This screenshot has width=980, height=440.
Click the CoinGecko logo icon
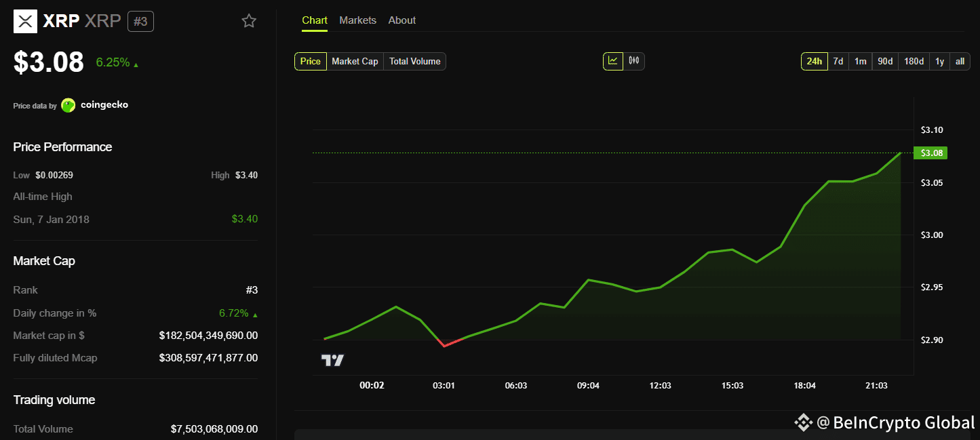pyautogui.click(x=68, y=105)
